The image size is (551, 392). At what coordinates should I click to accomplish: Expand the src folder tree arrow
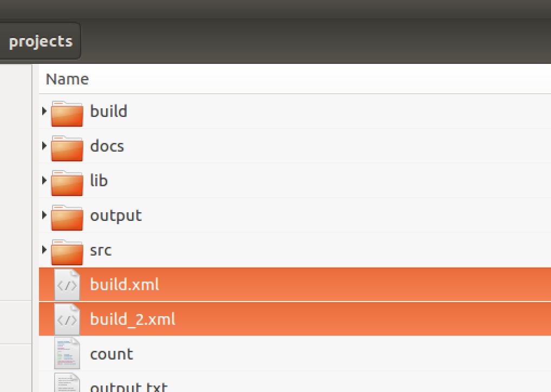[44, 250]
